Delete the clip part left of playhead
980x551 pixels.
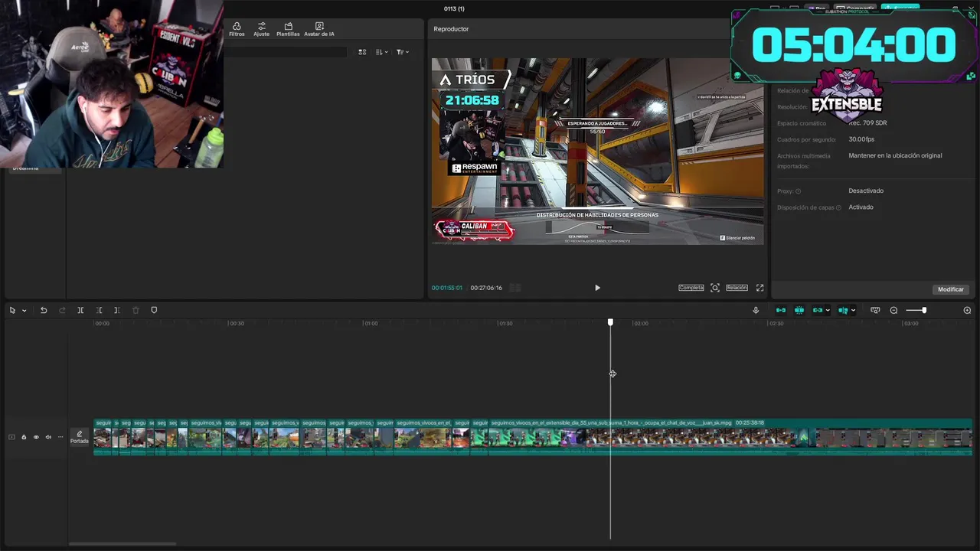pos(99,310)
